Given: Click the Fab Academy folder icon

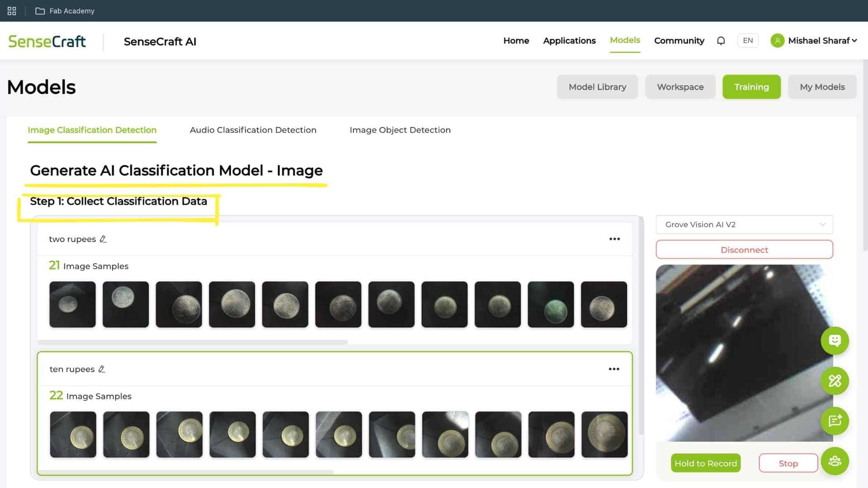Looking at the screenshot, I should click(40, 11).
